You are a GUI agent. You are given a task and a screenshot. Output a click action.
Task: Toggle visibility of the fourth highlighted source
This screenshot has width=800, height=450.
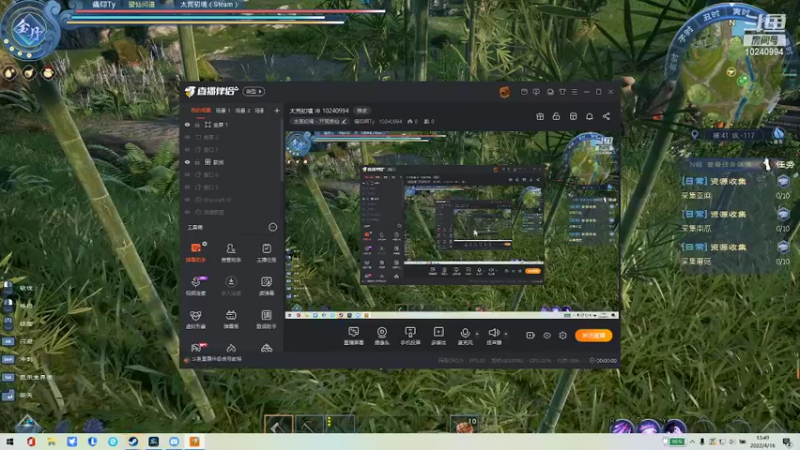pyautogui.click(x=187, y=162)
